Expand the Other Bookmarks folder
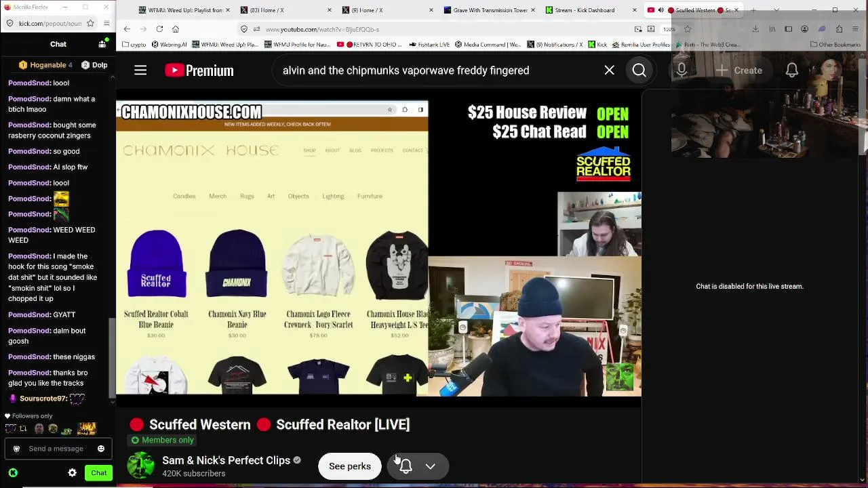The image size is (868, 488). 835,45
